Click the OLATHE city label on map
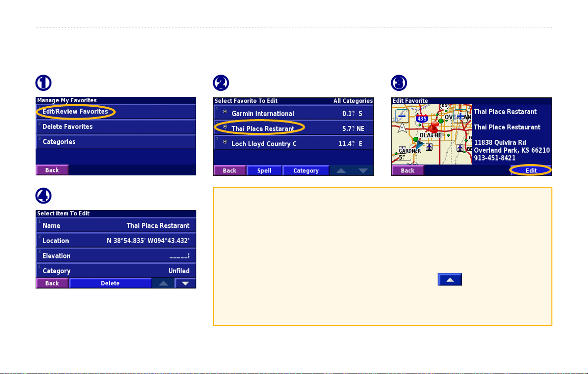588x374 pixels. coord(431,135)
